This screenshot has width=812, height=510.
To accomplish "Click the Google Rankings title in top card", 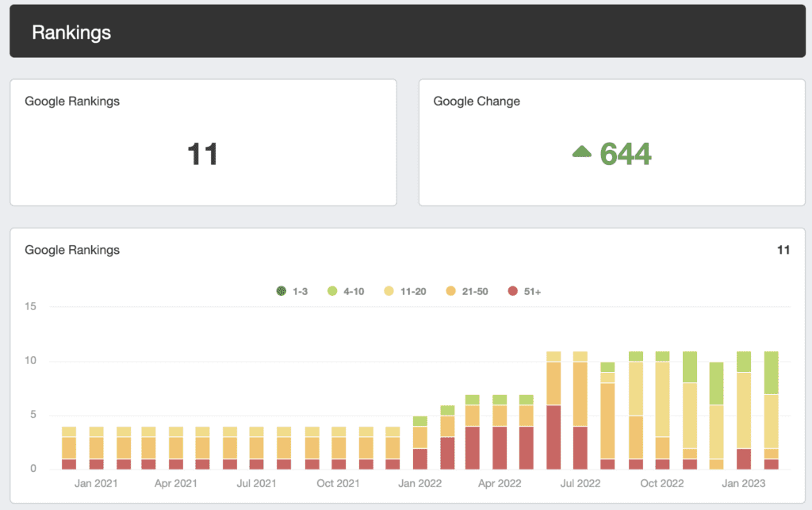I will tap(72, 101).
